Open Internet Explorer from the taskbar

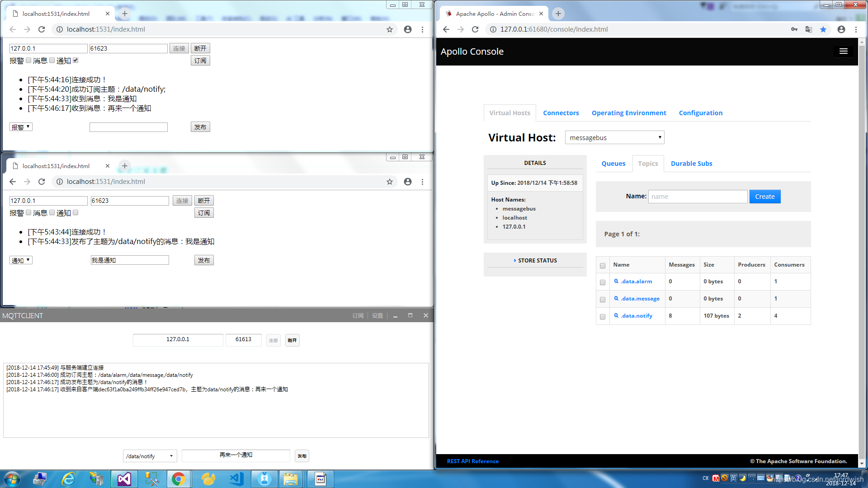click(x=68, y=479)
